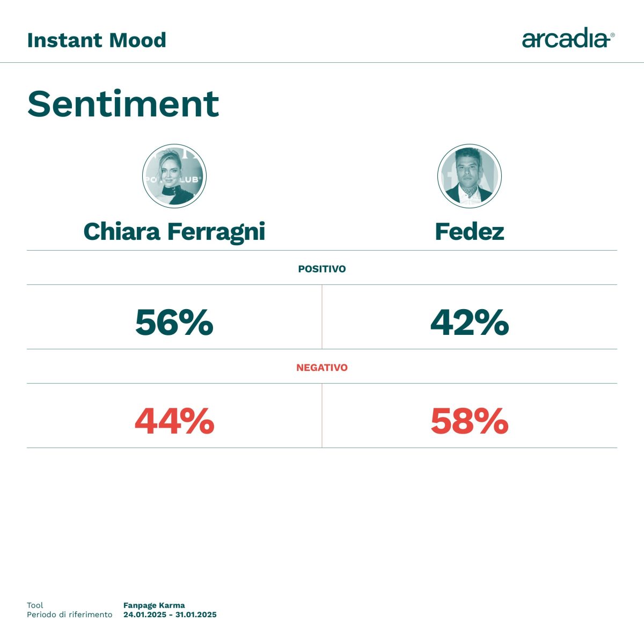Select the large Sentiment heading
This screenshot has height=644, width=644.
[123, 104]
